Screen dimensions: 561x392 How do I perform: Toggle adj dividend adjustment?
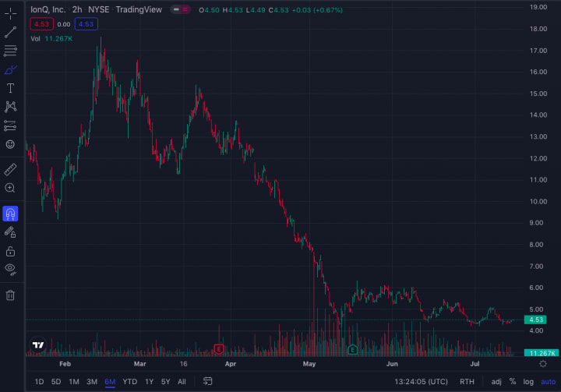tap(496, 382)
